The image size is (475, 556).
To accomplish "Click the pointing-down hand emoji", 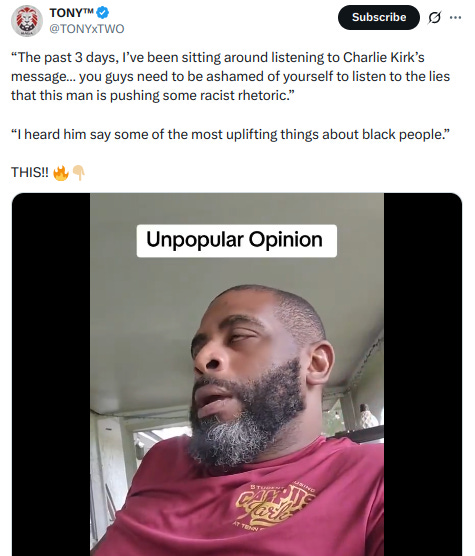I will 78,173.
